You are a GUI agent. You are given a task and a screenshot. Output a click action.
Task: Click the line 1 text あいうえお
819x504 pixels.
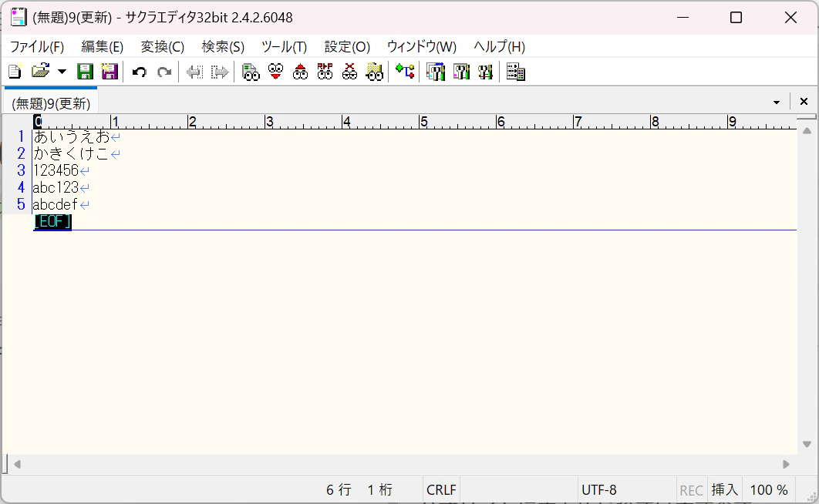72,136
